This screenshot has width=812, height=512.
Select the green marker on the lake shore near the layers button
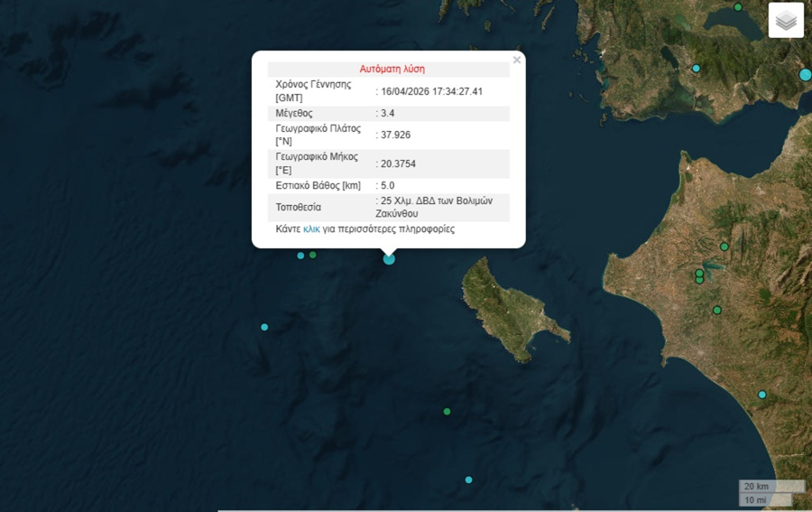[738, 7]
